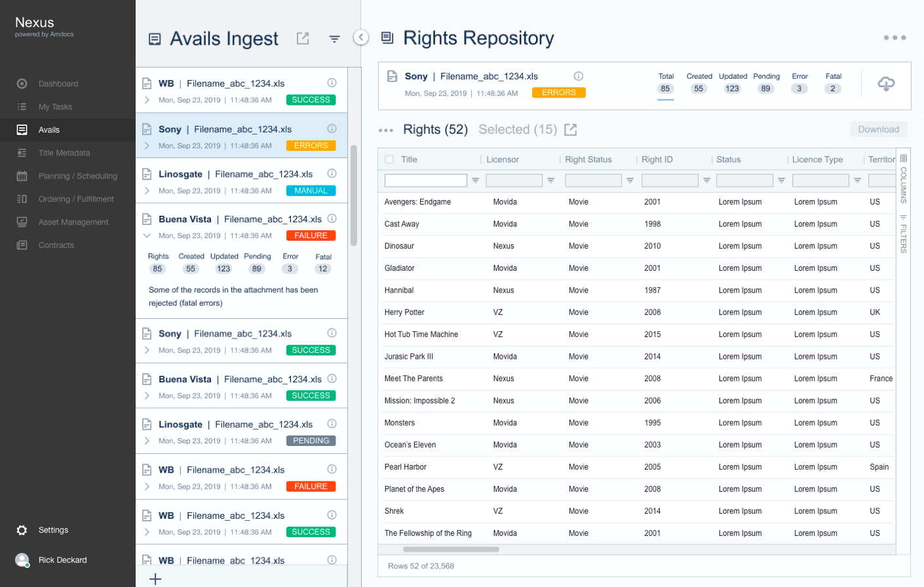Toggle the select-all checkbox in the Title header

390,159
